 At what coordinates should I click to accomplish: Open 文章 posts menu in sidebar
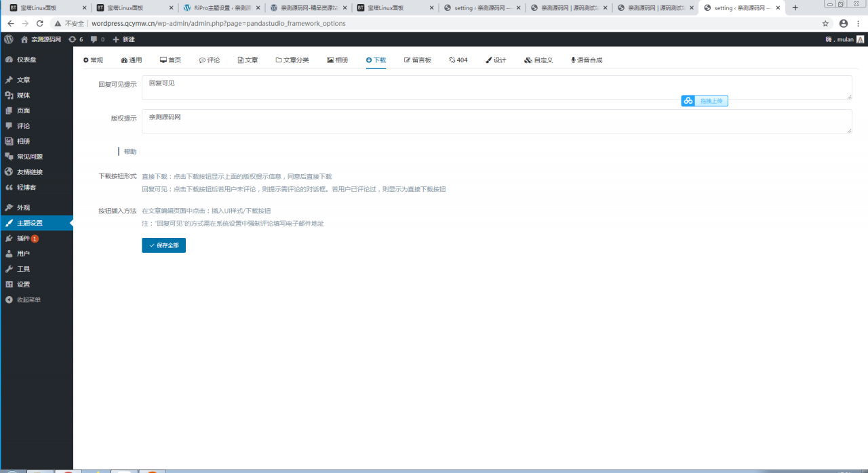[x=37, y=80]
